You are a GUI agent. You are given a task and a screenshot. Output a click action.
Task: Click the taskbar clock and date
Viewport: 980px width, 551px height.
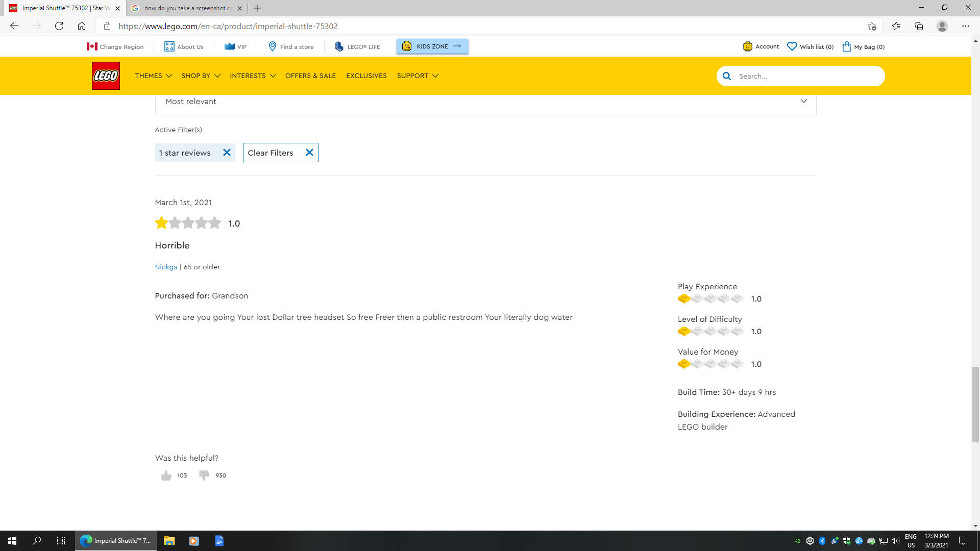[x=937, y=541]
